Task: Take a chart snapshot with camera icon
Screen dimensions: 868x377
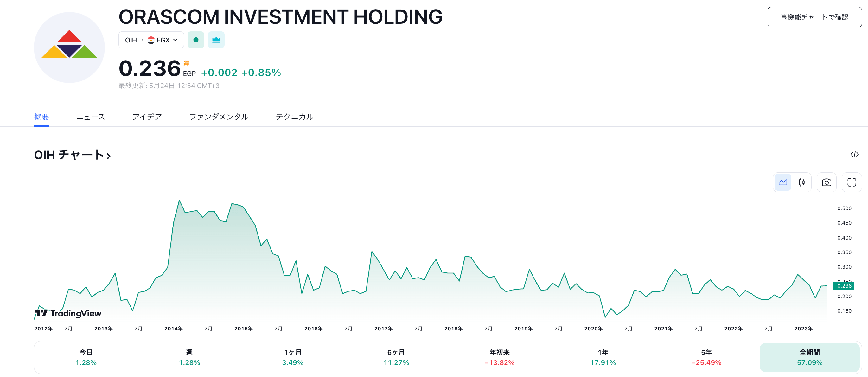Action: (826, 182)
